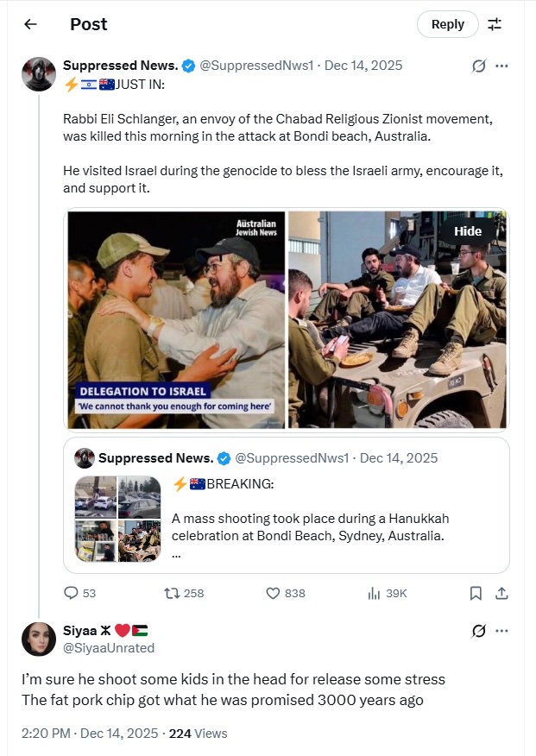Screen dimensions: 536x756
Task: Click the Grok icon on main post
Action: [478, 66]
